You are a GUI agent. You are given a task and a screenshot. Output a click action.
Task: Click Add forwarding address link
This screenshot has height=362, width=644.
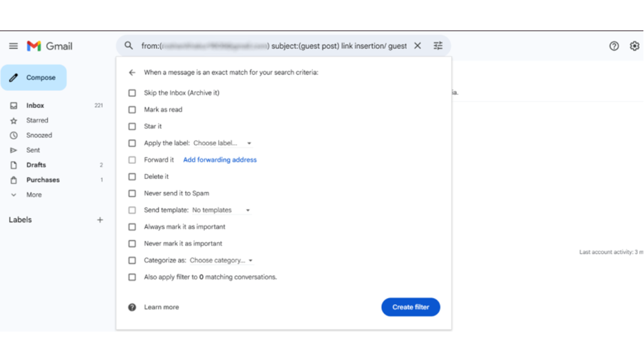pyautogui.click(x=219, y=160)
